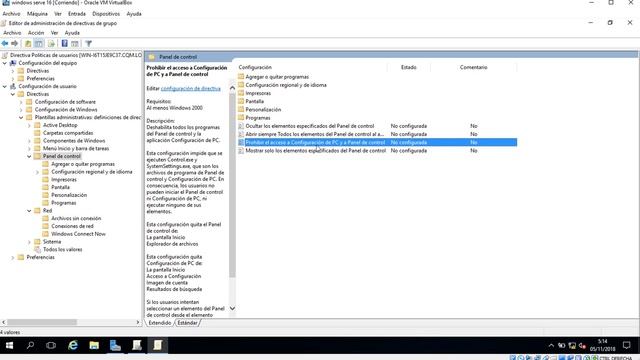Select Prohibir el acceso a Configuración de PC policy
The width and height of the screenshot is (640, 360).
coord(377,142)
